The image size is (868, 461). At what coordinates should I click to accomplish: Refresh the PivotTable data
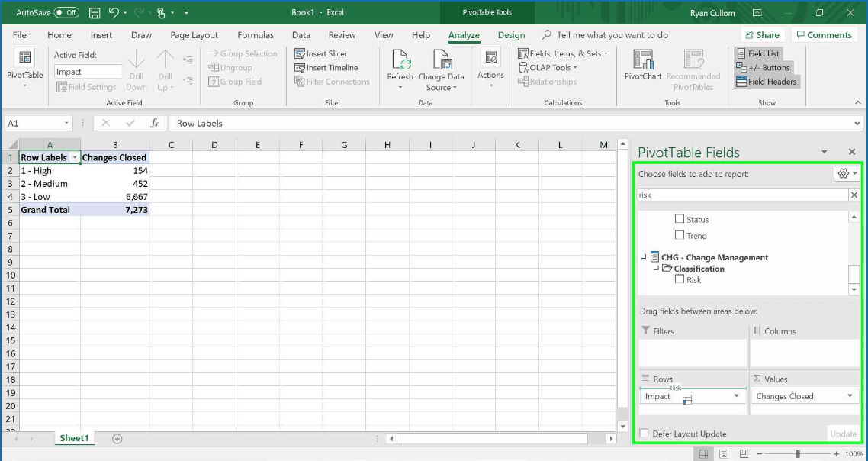[x=400, y=70]
